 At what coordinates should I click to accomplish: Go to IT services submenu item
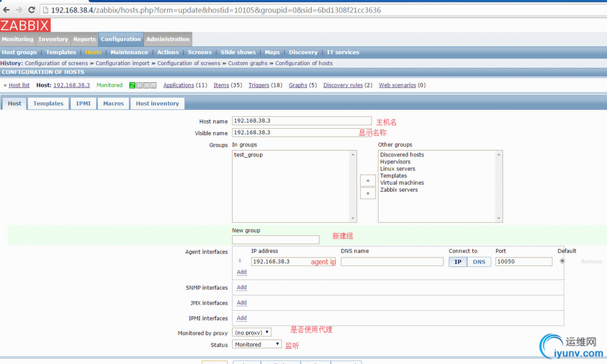click(343, 53)
